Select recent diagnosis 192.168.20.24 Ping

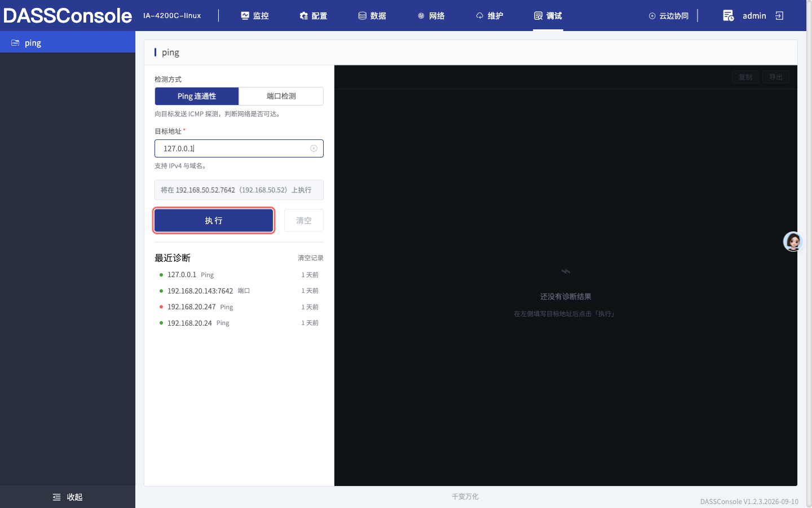point(239,323)
